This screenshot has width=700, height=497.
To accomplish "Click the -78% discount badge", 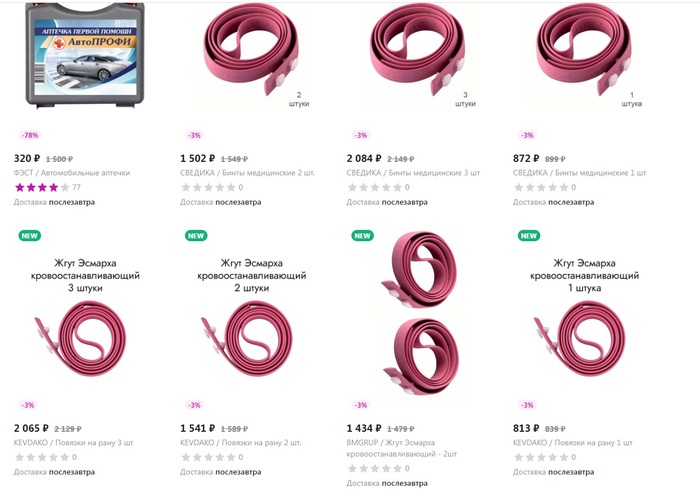I will coord(29,135).
